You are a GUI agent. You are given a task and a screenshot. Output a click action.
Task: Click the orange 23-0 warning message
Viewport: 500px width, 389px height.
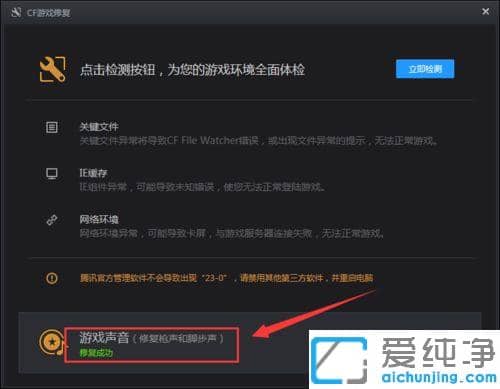click(226, 278)
